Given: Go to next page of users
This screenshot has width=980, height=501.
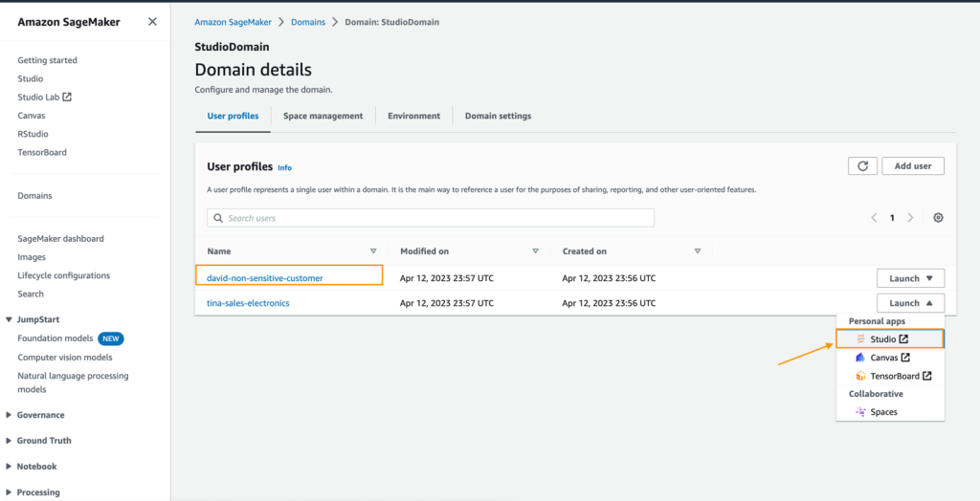Looking at the screenshot, I should (x=910, y=218).
